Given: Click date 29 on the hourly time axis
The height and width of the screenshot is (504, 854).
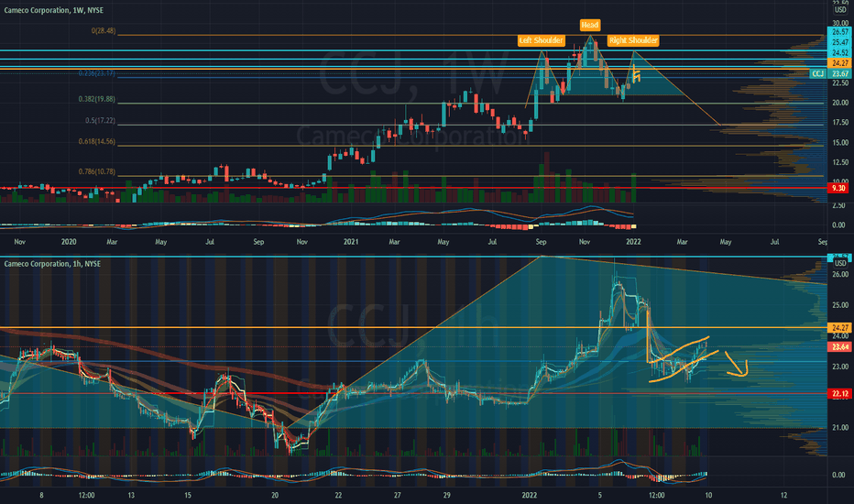Looking at the screenshot, I should coord(446,495).
